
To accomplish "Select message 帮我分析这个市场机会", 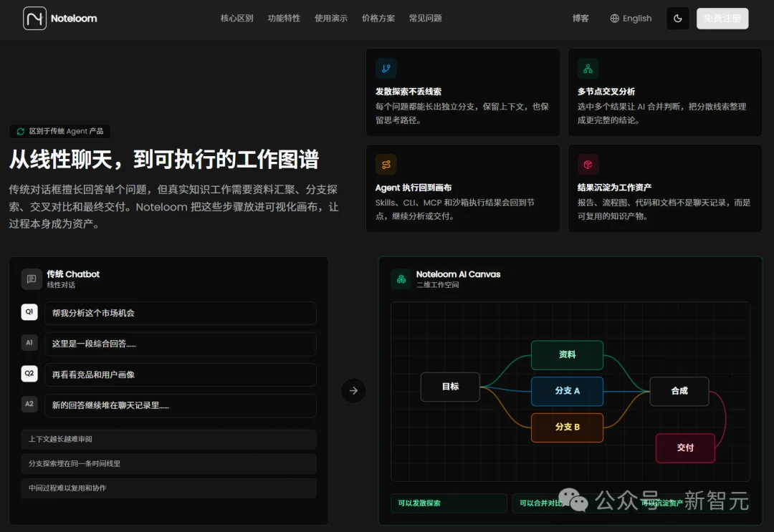I will tap(181, 313).
